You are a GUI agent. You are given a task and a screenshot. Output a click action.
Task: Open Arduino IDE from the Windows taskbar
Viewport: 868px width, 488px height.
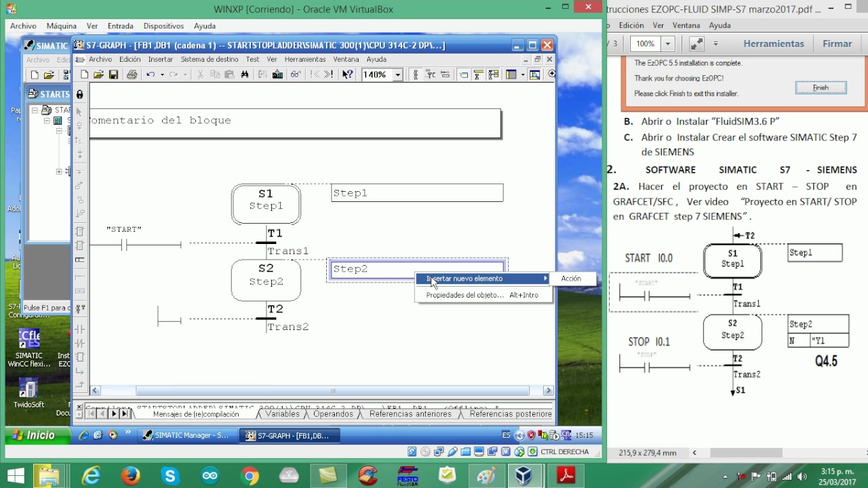coord(210,476)
